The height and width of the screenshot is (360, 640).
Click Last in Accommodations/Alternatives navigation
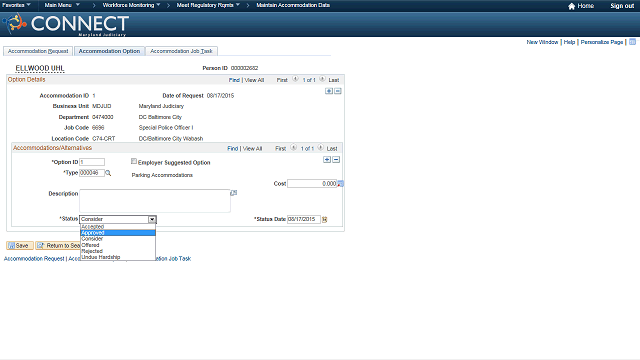click(x=332, y=149)
